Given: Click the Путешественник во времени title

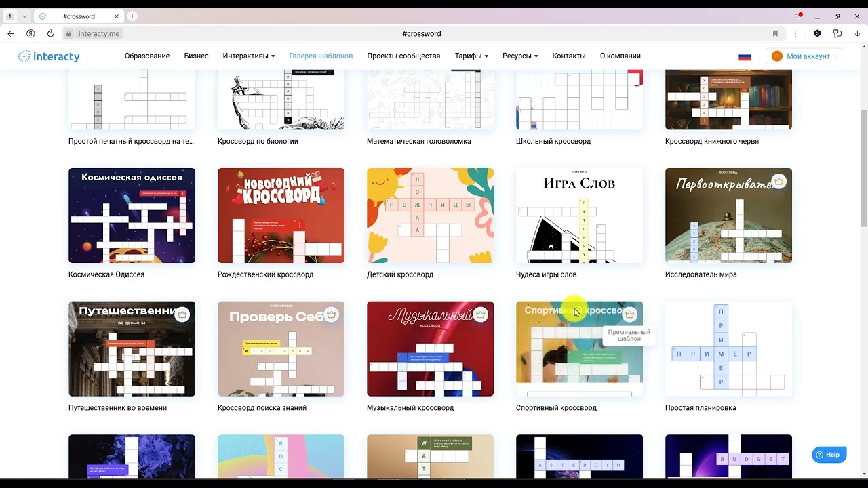Looking at the screenshot, I should (x=117, y=408).
